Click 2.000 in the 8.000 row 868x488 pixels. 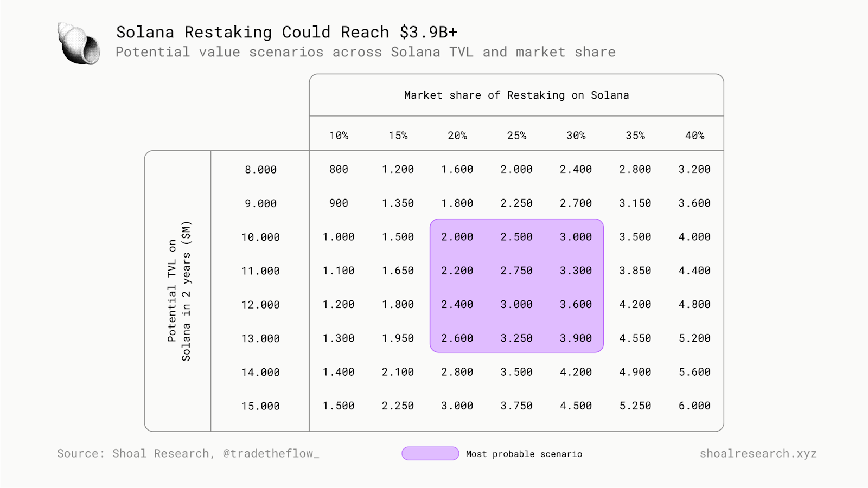tap(516, 169)
